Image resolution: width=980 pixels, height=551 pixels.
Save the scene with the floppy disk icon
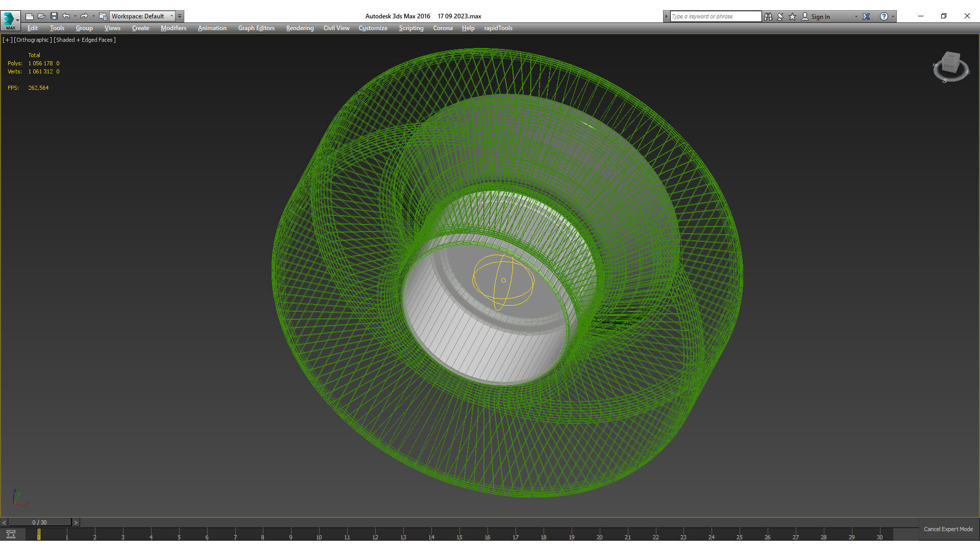pyautogui.click(x=54, y=16)
